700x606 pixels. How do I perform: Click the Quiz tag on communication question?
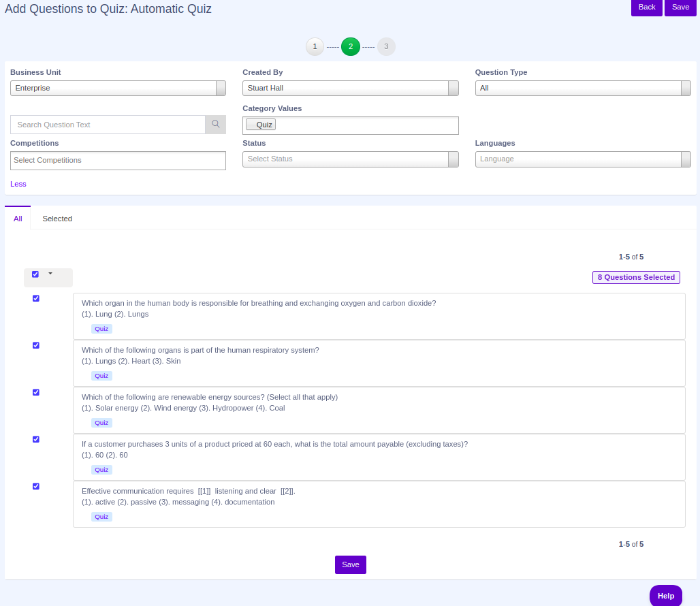101,517
